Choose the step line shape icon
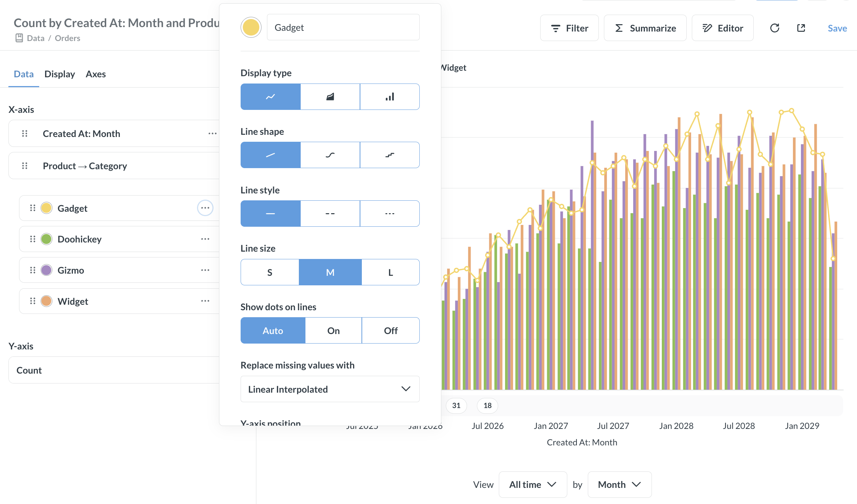The height and width of the screenshot is (504, 857). pyautogui.click(x=390, y=155)
